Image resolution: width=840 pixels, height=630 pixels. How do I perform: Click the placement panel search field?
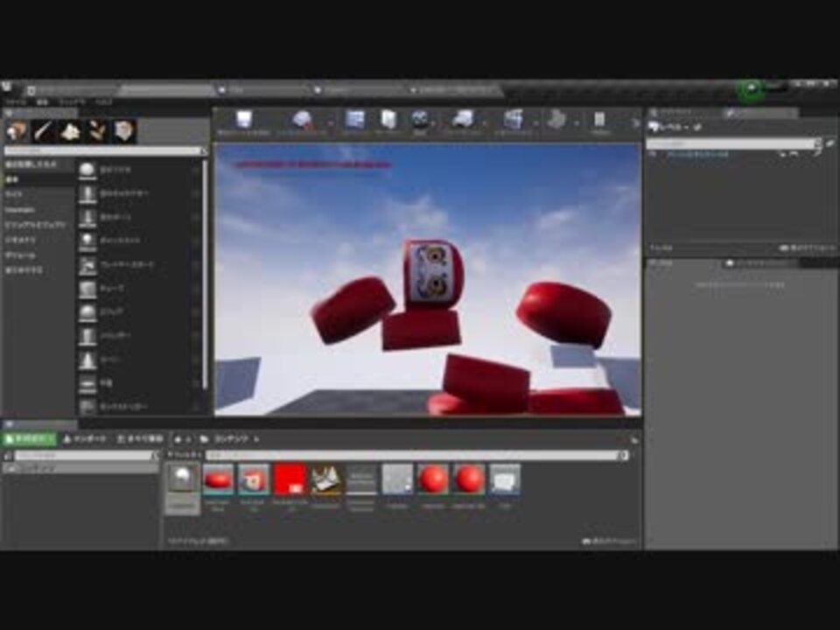tap(104, 151)
